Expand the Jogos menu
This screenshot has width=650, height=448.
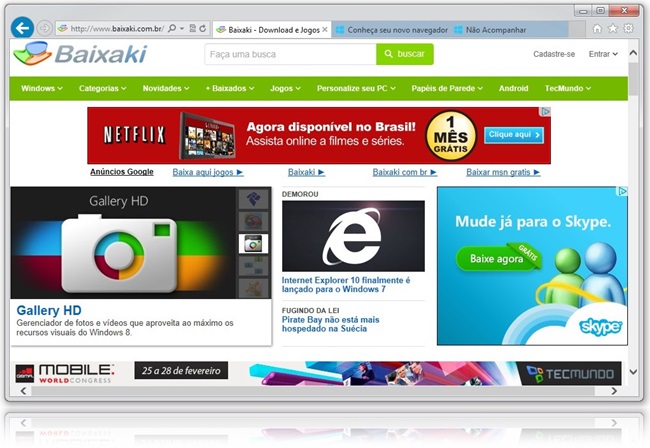click(285, 88)
